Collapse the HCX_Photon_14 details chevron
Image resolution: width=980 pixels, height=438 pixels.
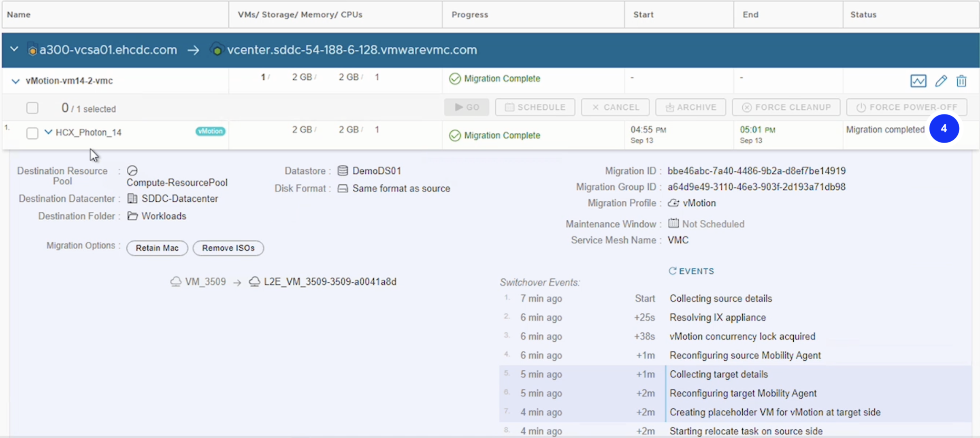[x=48, y=132]
